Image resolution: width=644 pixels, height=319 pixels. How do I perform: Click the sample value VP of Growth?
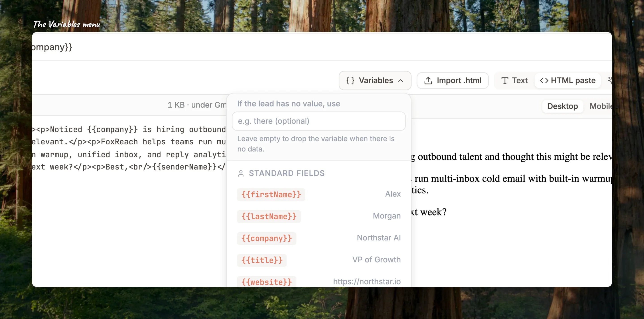377,260
